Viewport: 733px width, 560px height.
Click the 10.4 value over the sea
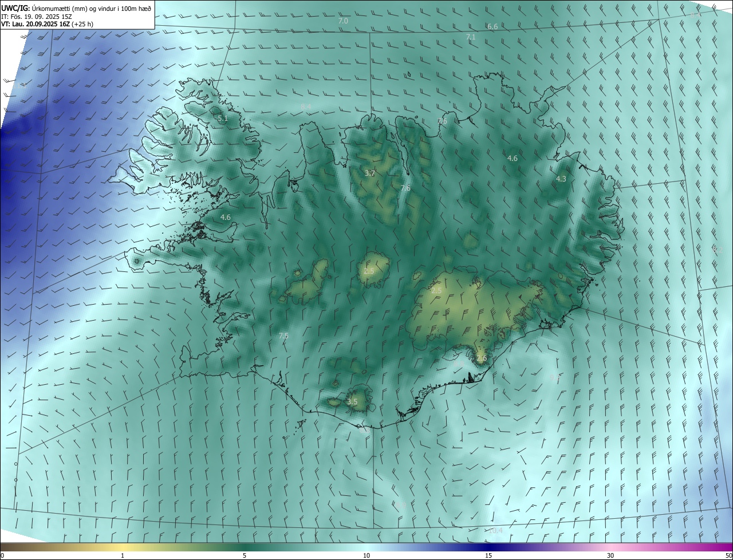pos(495,530)
